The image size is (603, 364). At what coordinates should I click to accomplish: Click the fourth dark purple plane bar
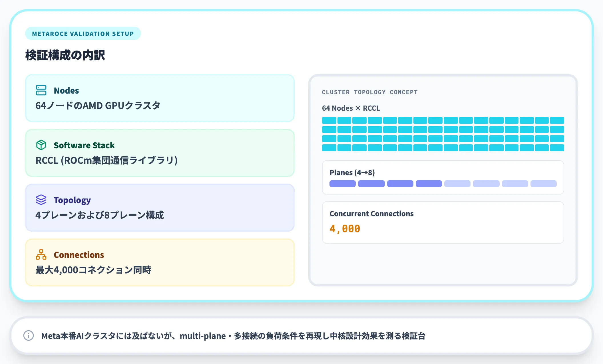click(x=429, y=184)
